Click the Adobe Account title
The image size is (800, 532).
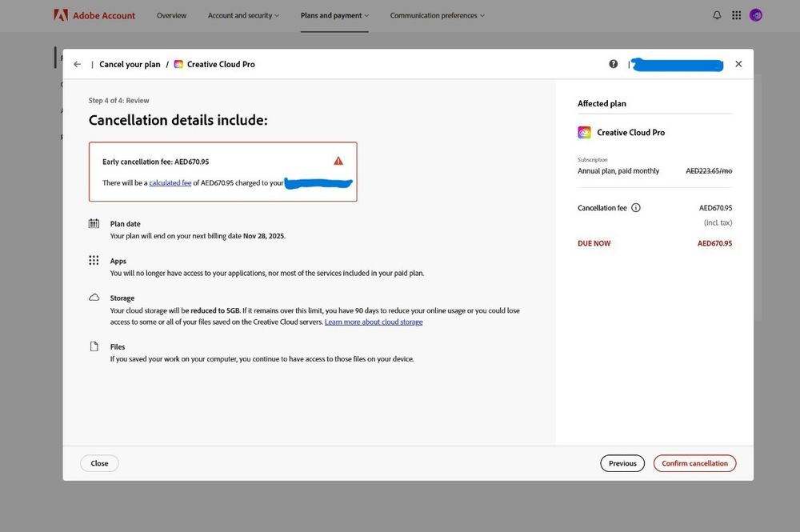104,16
